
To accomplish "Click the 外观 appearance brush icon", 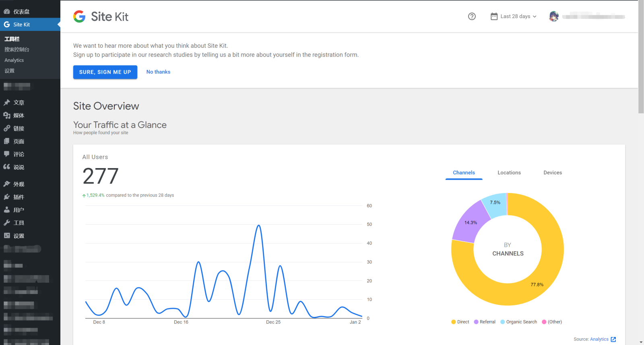I will click(x=7, y=184).
